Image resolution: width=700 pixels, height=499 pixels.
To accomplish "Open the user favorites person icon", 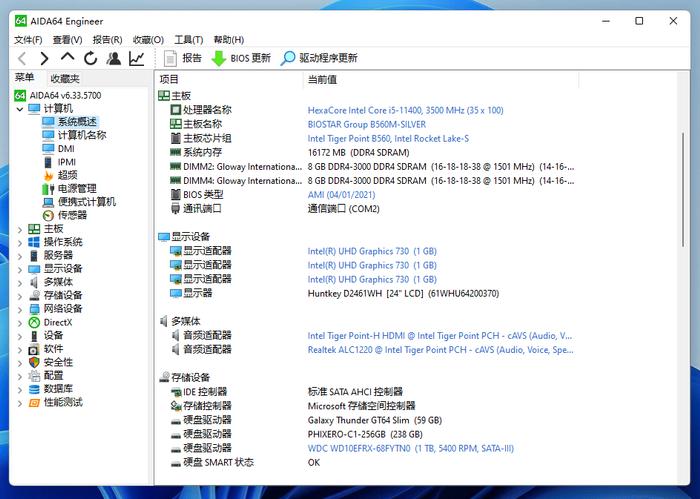I will click(114, 58).
